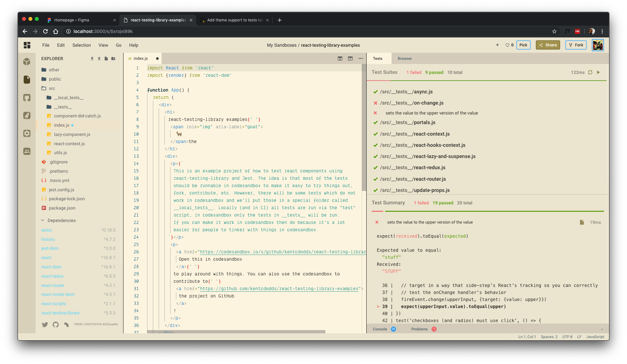Viewport: 627px width, 364px height.
Task: Open the Live collaboration sidebar icon
Action: pyautogui.click(x=27, y=151)
